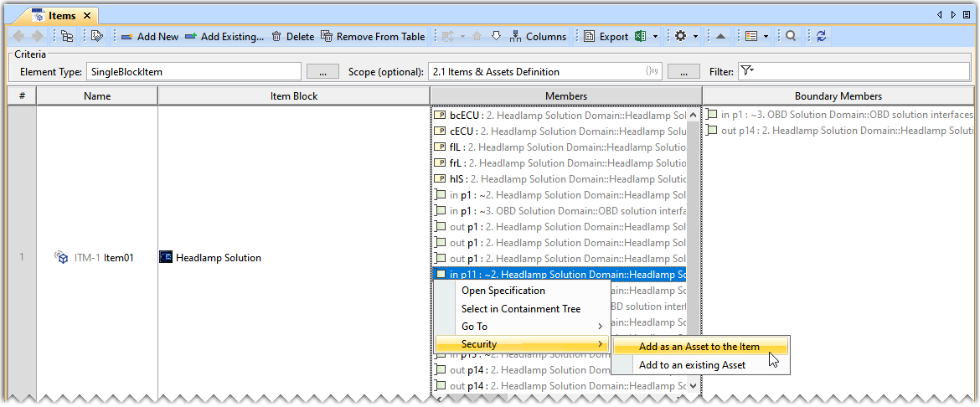
Task: Click the Add New toolbar button
Action: (150, 36)
